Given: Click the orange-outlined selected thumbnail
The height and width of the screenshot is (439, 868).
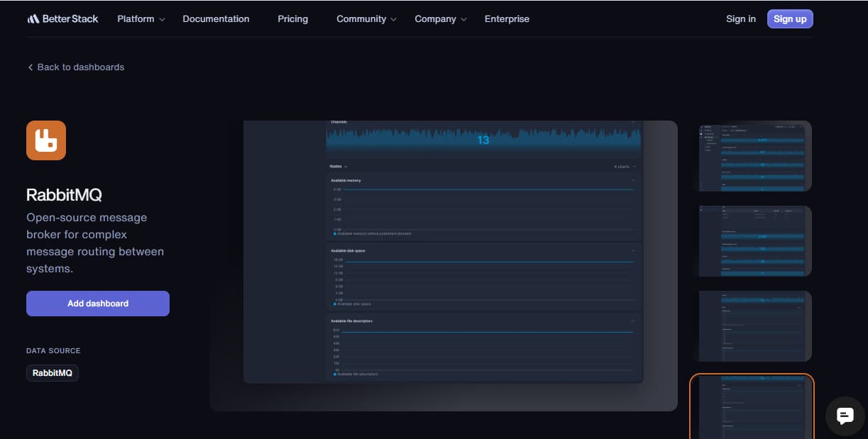Looking at the screenshot, I should (x=752, y=408).
